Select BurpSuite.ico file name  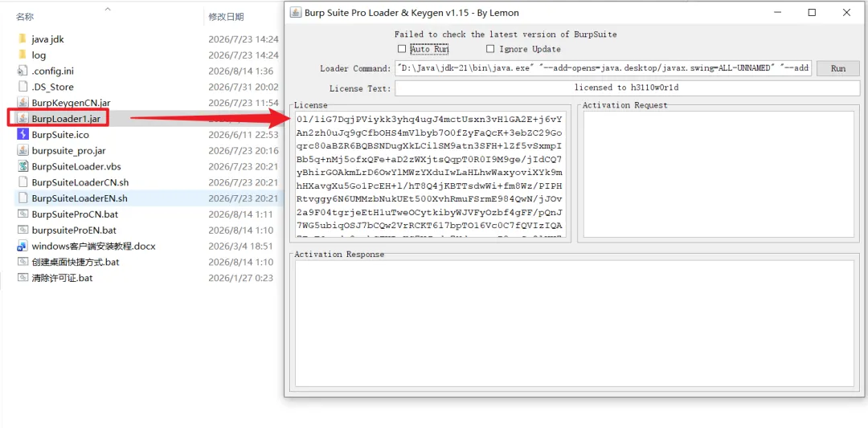click(60, 134)
